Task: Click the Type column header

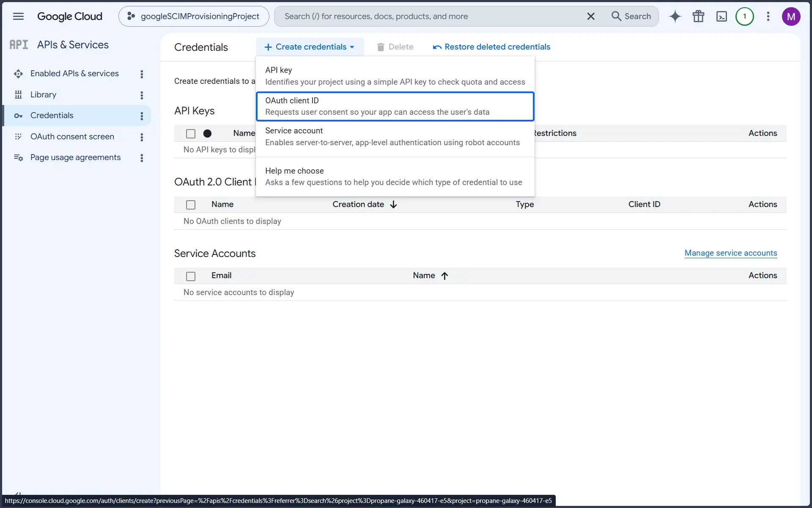Action: pos(525,204)
